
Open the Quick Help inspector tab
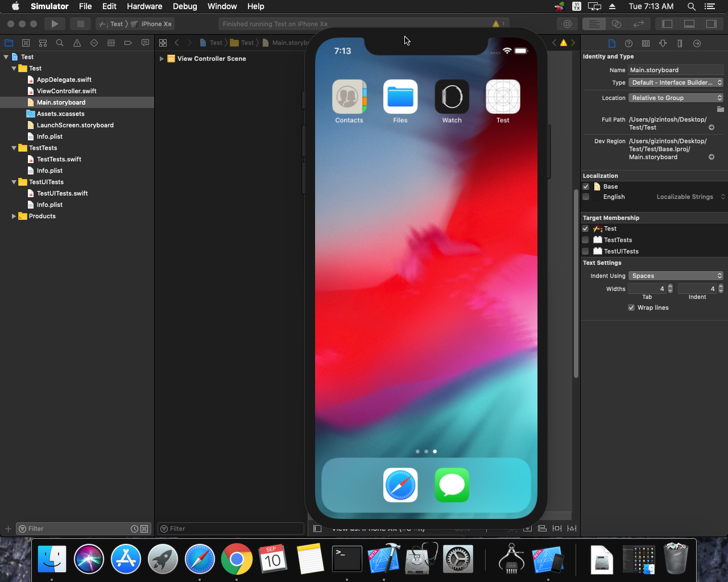[x=628, y=43]
